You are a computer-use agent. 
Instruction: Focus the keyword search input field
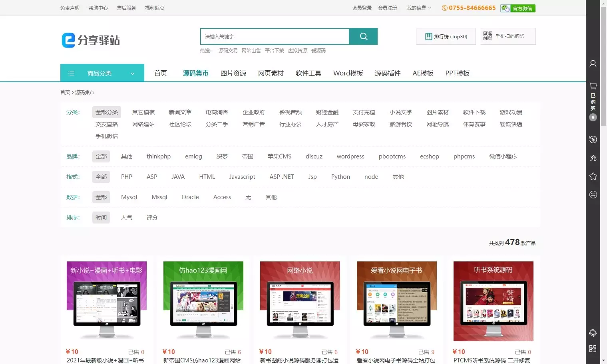[275, 36]
